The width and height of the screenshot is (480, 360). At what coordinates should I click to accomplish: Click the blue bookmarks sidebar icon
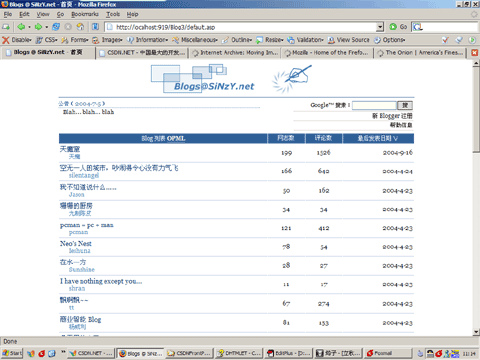tap(96, 27)
